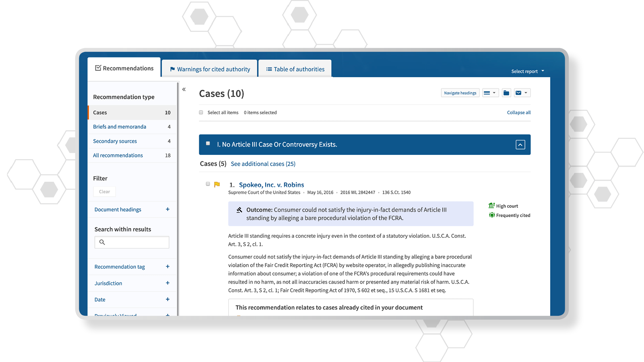This screenshot has height=362, width=644.
Task: Click the folder icon in toolbar
Action: [506, 93]
